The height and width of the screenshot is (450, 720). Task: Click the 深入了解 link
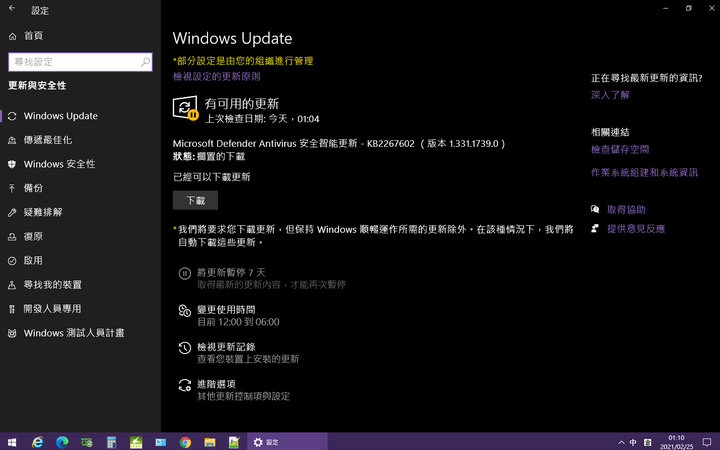pyautogui.click(x=610, y=95)
